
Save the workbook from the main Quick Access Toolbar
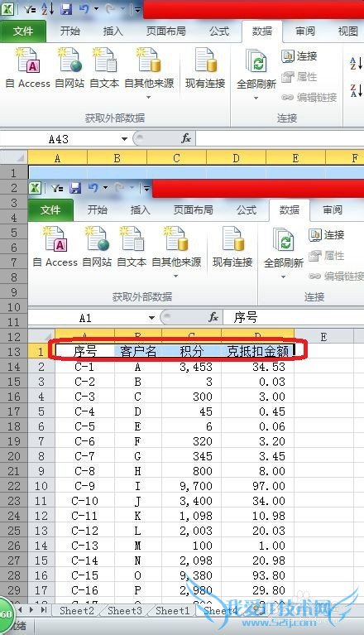coord(66,9)
